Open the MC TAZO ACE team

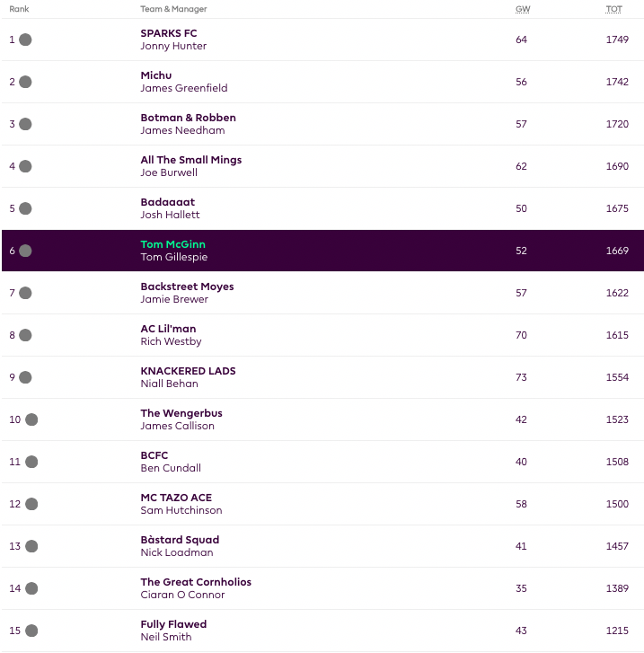coord(176,498)
